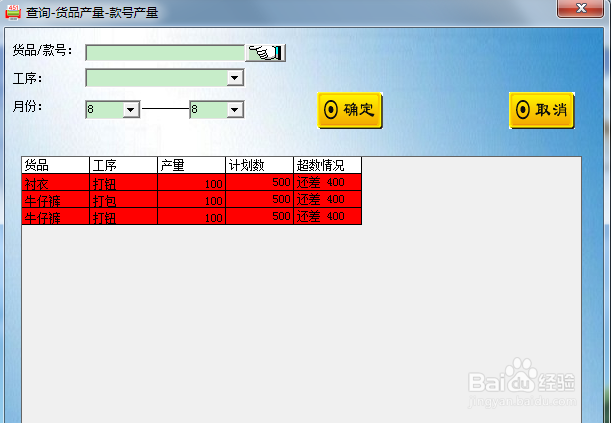The width and height of the screenshot is (611, 423).
Task: Select the 货品 column header
Action: pos(56,165)
